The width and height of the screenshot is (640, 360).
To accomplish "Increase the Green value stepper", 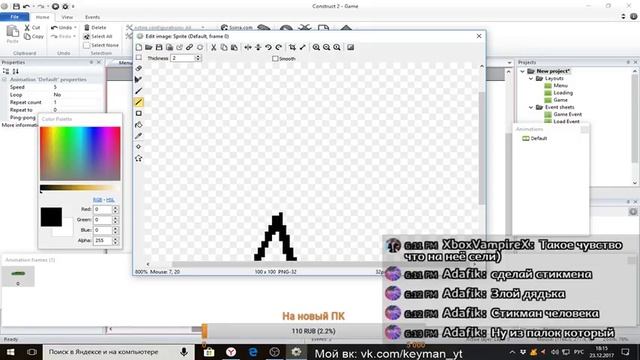I will click(x=116, y=218).
